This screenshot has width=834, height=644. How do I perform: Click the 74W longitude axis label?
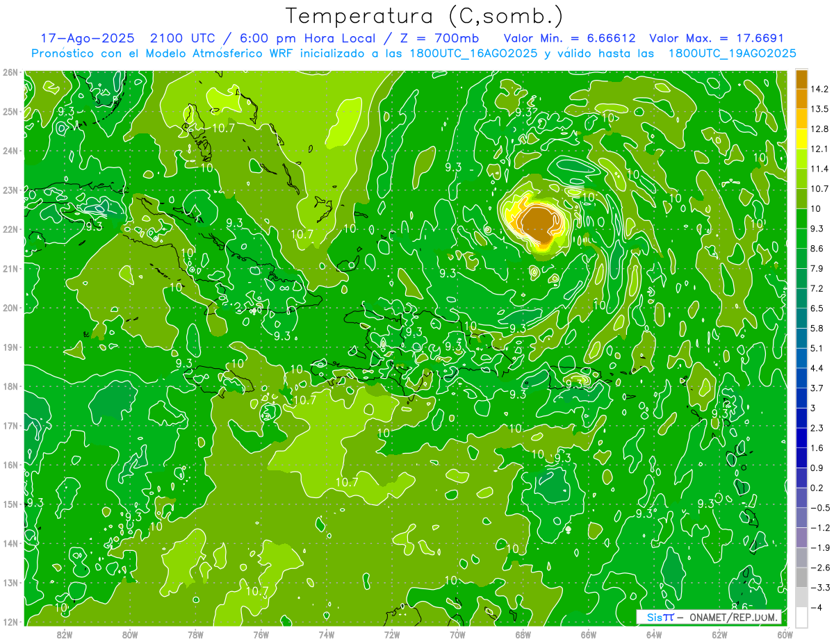coord(326,634)
